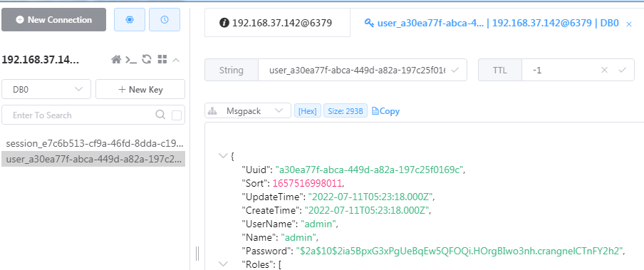Close the user_a30ea77f key tab
The height and width of the screenshot is (270, 644).
[x=629, y=24]
